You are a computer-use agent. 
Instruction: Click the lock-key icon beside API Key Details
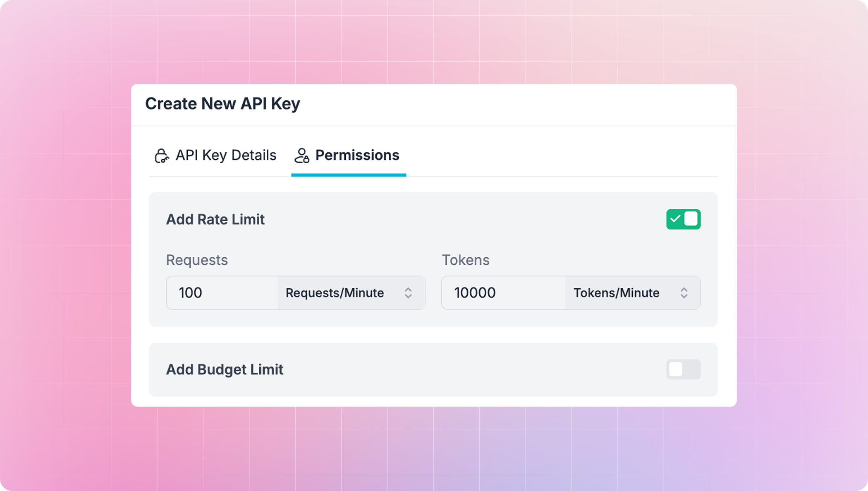pyautogui.click(x=162, y=156)
